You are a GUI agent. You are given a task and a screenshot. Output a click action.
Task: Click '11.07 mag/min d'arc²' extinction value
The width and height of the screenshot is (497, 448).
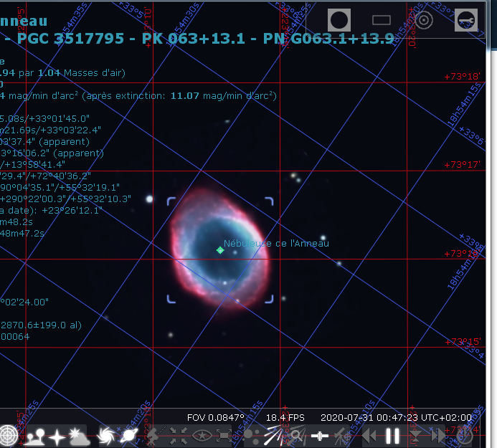coord(224,95)
